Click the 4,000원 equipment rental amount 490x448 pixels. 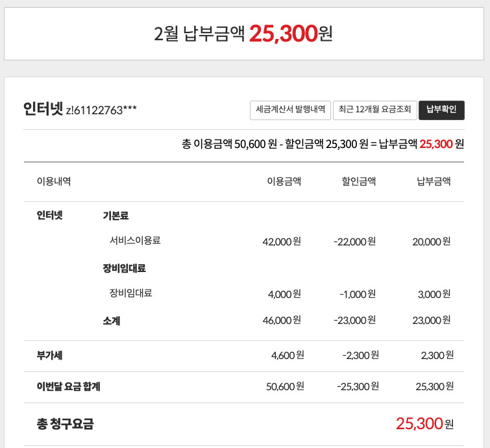pyautogui.click(x=284, y=294)
